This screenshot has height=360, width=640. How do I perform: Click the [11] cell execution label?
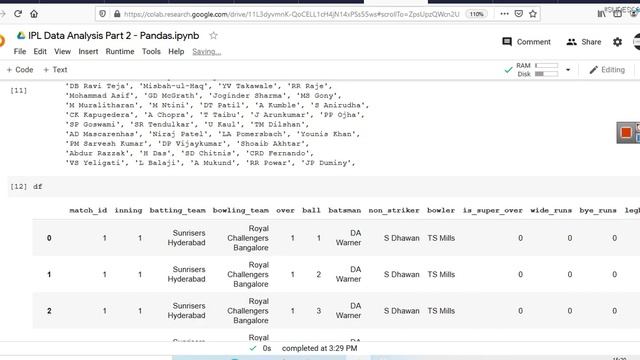(18, 91)
